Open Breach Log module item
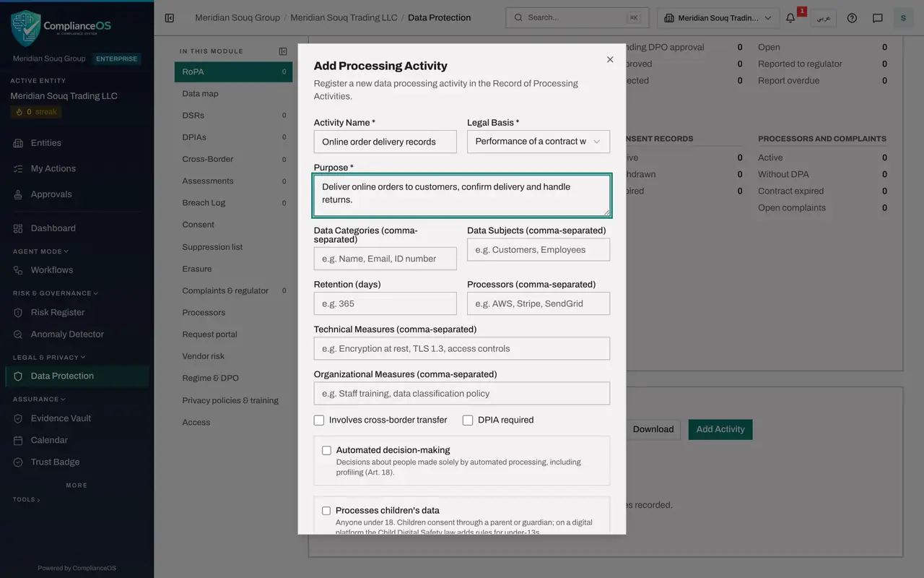 (233, 203)
